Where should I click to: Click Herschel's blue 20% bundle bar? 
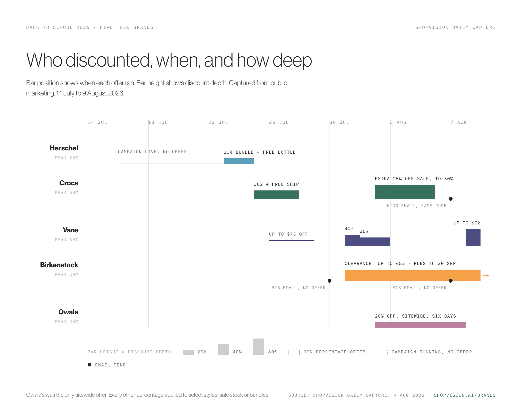click(x=239, y=161)
